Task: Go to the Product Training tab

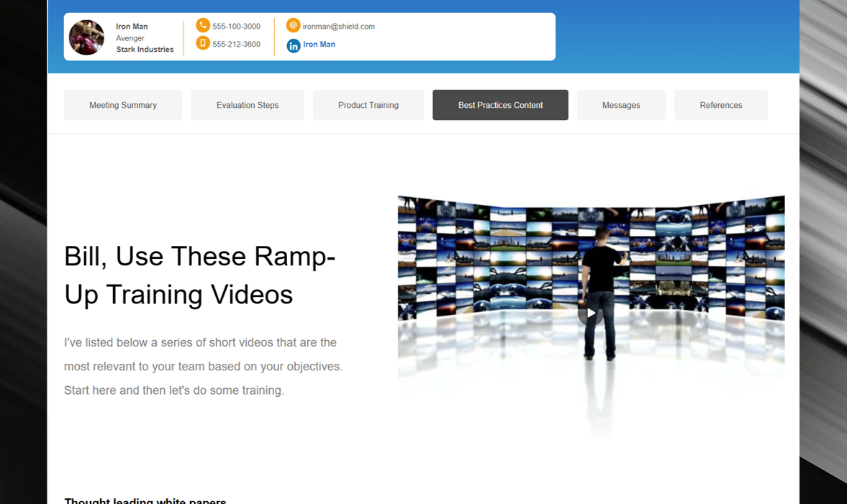Action: [x=368, y=105]
